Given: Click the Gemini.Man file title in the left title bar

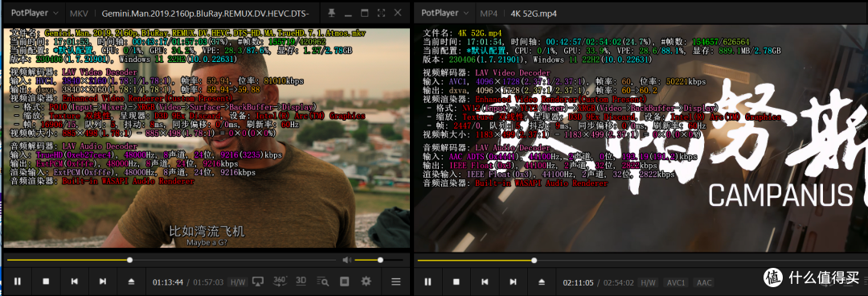Looking at the screenshot, I should (x=206, y=13).
